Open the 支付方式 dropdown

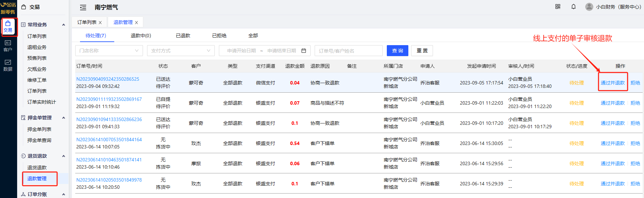click(x=181, y=51)
